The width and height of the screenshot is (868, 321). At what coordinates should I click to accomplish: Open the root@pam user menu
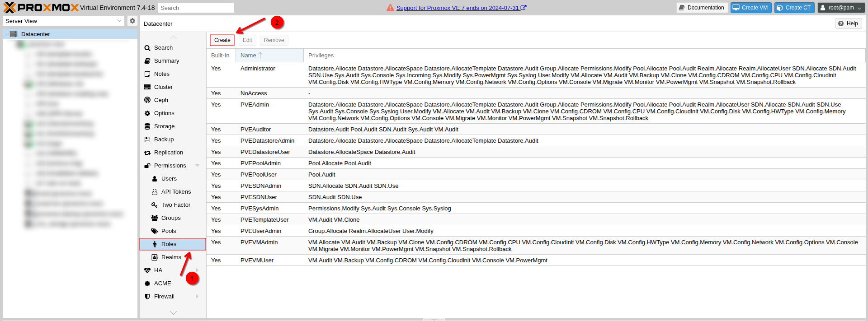841,8
